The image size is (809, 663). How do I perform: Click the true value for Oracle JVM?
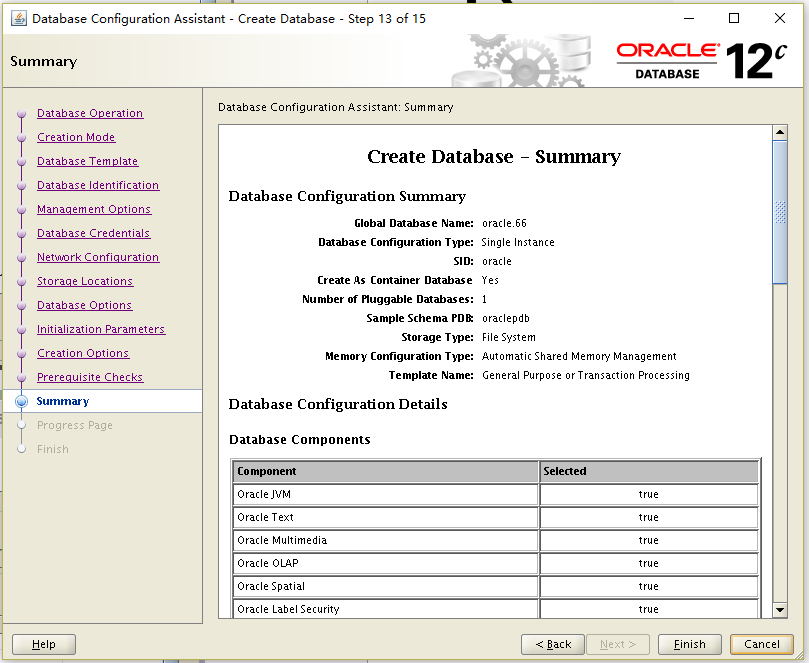(649, 494)
